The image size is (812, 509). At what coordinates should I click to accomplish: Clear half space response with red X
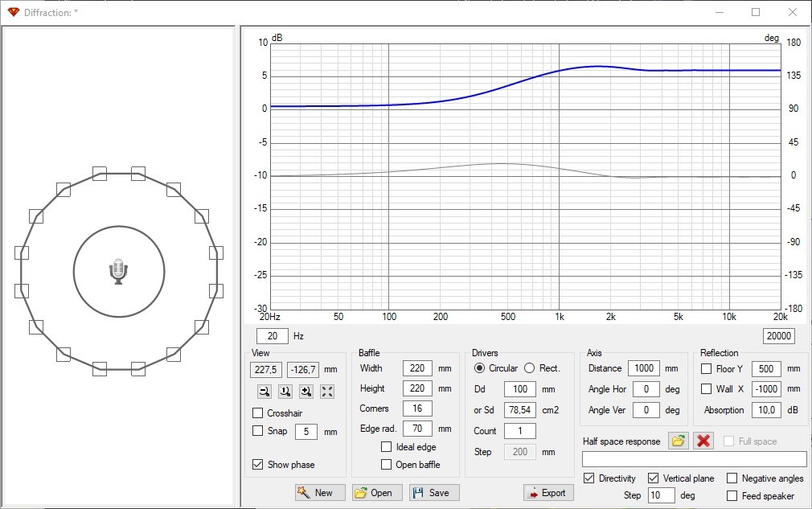point(703,441)
